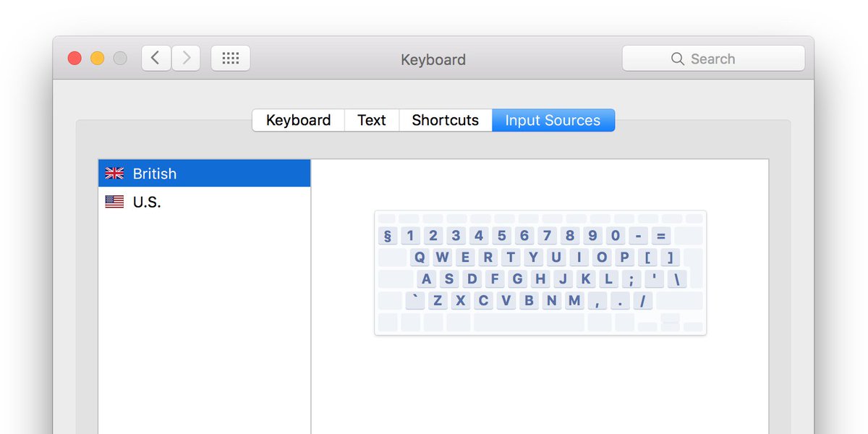
Task: Click the comma key on keyboard preview
Action: coord(597,301)
